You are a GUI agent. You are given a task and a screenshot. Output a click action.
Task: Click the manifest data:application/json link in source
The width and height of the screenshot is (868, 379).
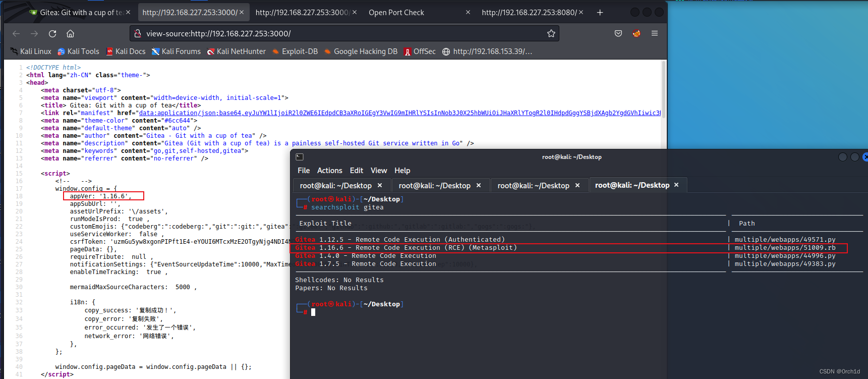(x=399, y=113)
